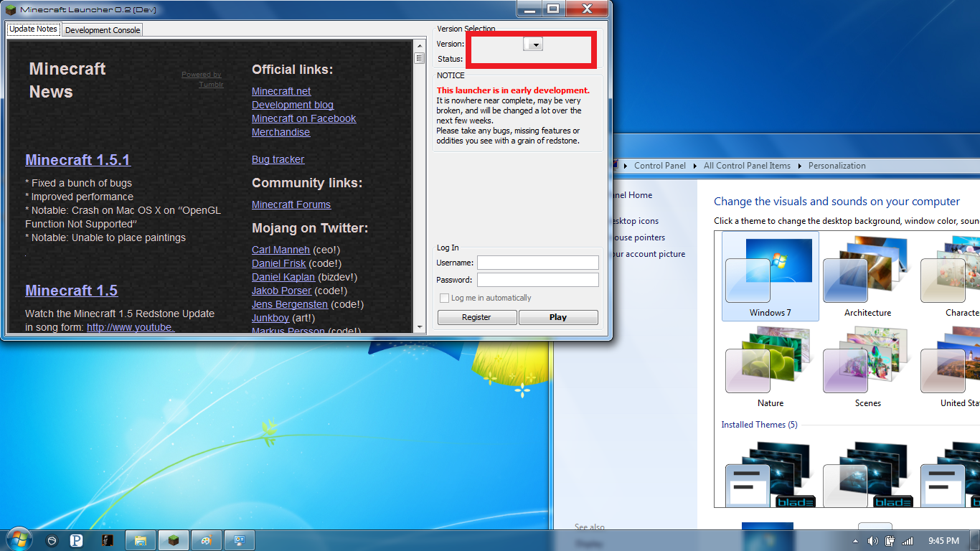Image resolution: width=980 pixels, height=551 pixels.
Task: Open Change your account picture link
Action: tap(649, 254)
